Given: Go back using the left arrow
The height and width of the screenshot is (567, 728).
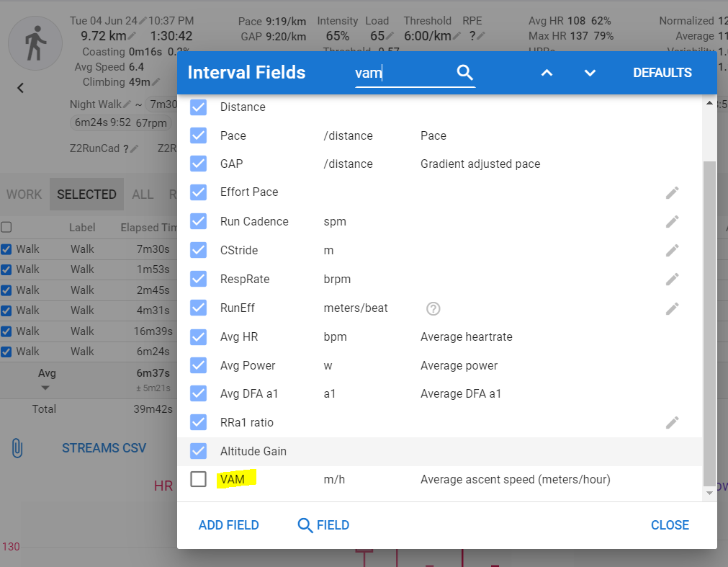Looking at the screenshot, I should [20, 88].
